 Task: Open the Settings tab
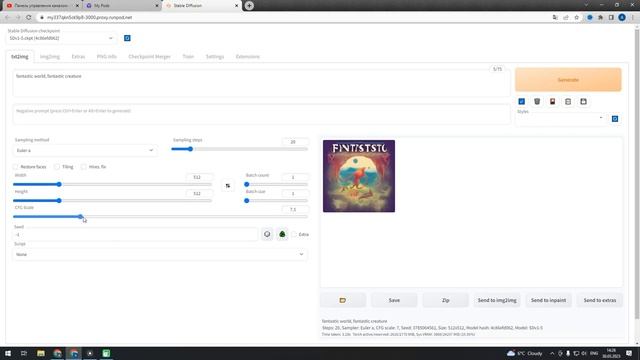click(215, 57)
